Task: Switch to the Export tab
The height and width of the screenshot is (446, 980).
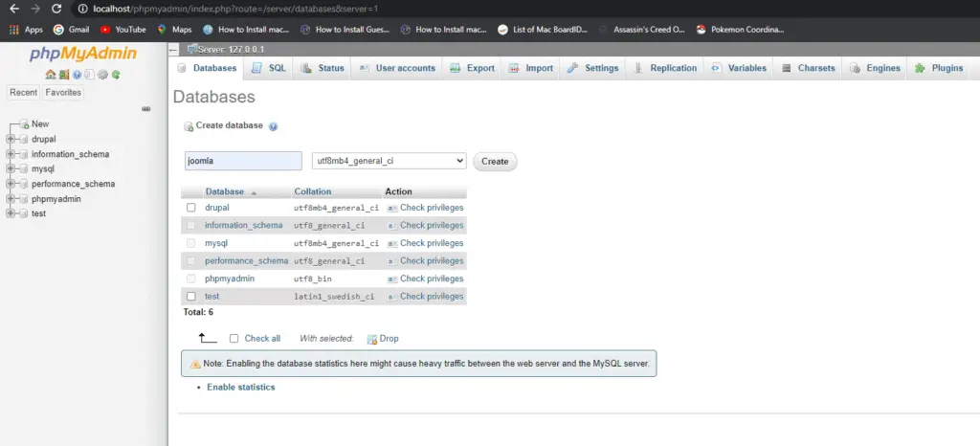Action: tap(473, 68)
